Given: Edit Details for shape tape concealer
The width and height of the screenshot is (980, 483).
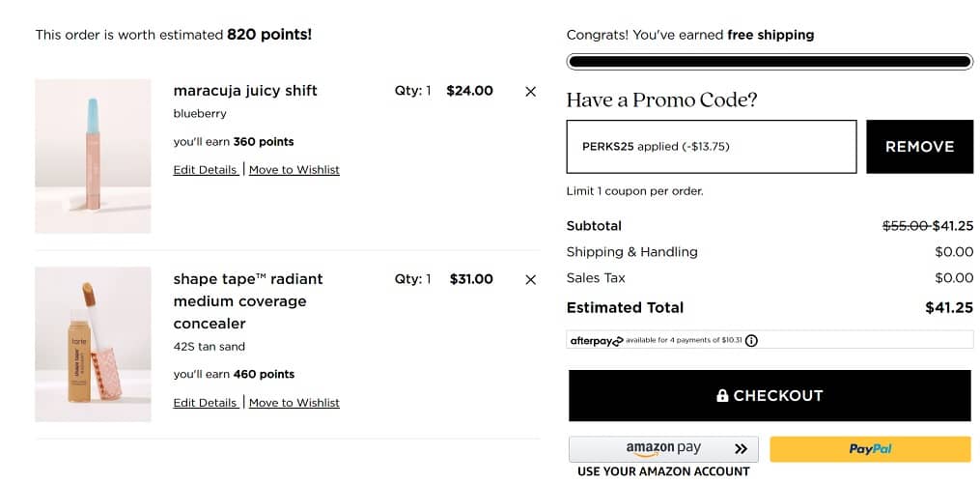Looking at the screenshot, I should 206,403.
